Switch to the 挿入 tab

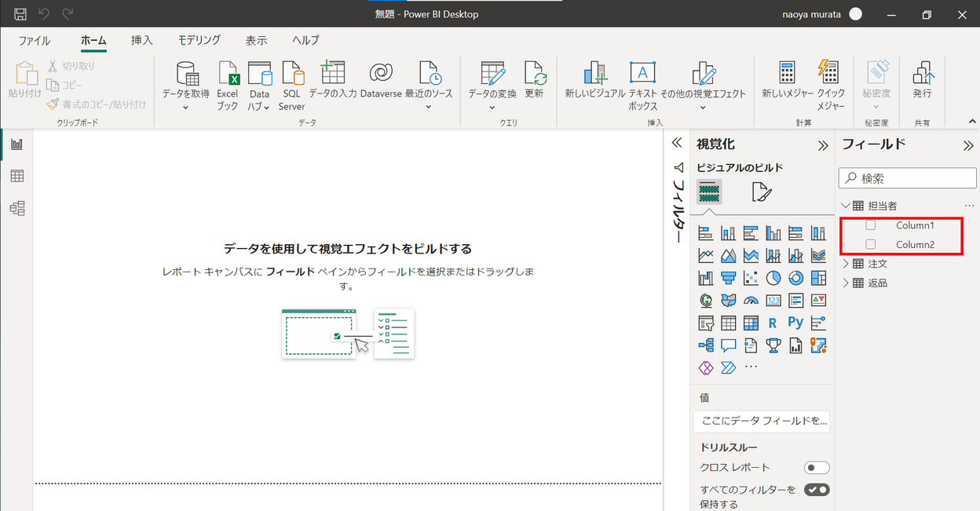pos(142,40)
